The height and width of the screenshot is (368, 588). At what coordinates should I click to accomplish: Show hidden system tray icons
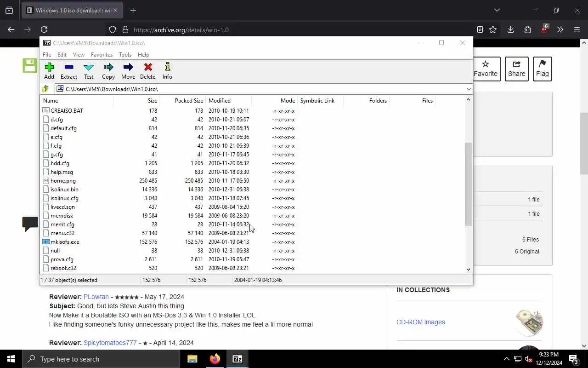(x=506, y=359)
